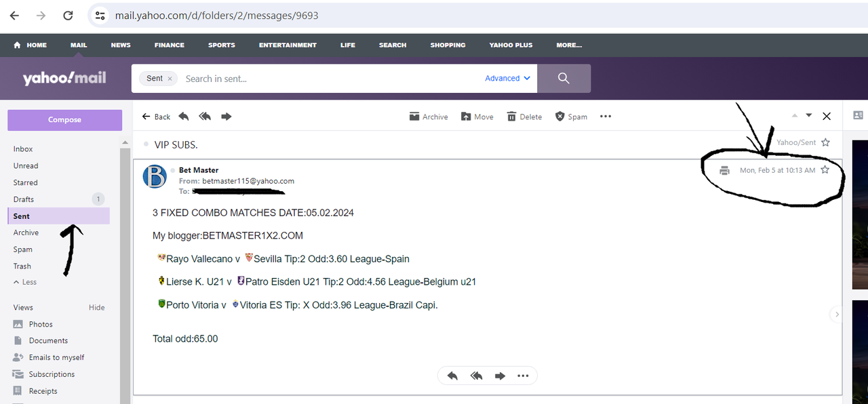Click the magnifier search button
This screenshot has height=404, width=868.
[564, 79]
